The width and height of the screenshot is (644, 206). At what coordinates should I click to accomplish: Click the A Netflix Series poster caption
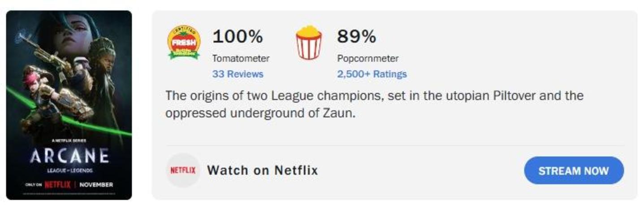[69, 140]
